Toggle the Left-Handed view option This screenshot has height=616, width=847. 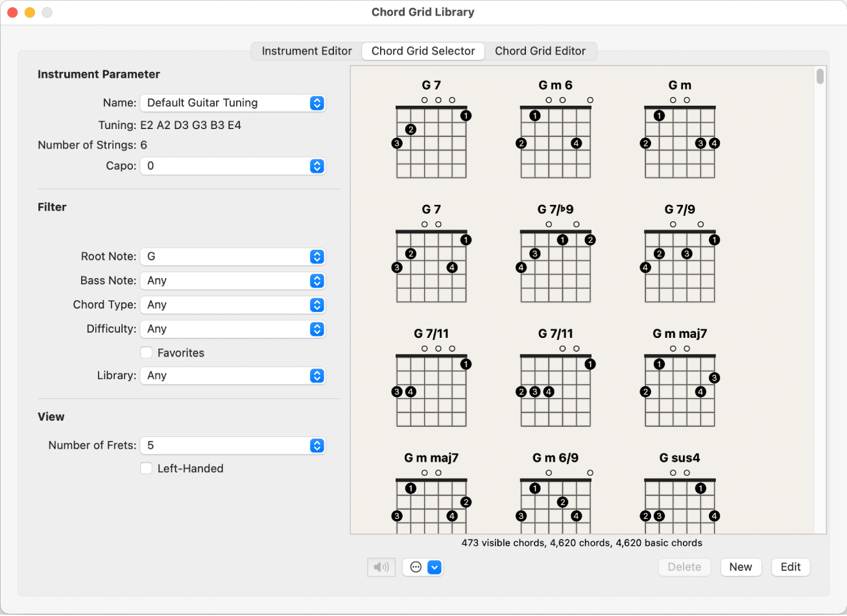point(147,468)
